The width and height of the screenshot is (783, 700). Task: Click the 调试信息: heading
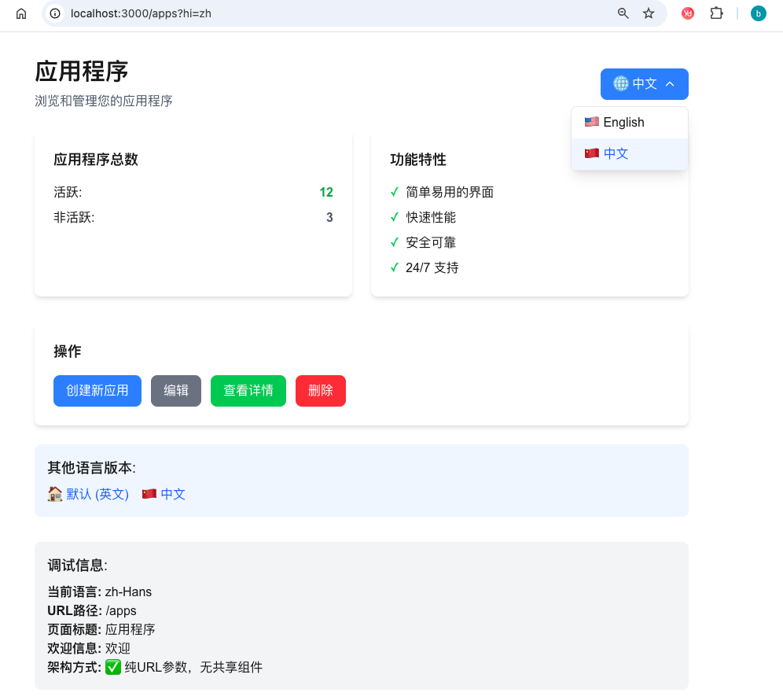pyautogui.click(x=77, y=566)
